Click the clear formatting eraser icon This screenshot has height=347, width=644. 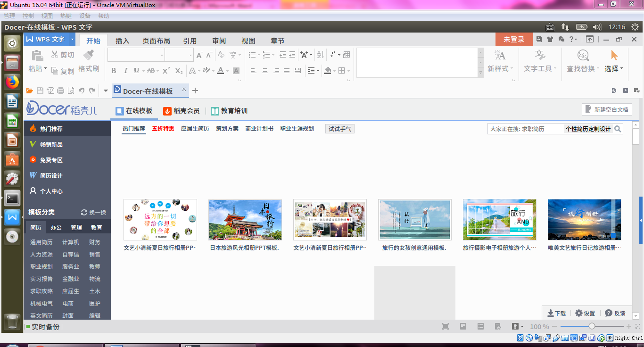click(221, 55)
